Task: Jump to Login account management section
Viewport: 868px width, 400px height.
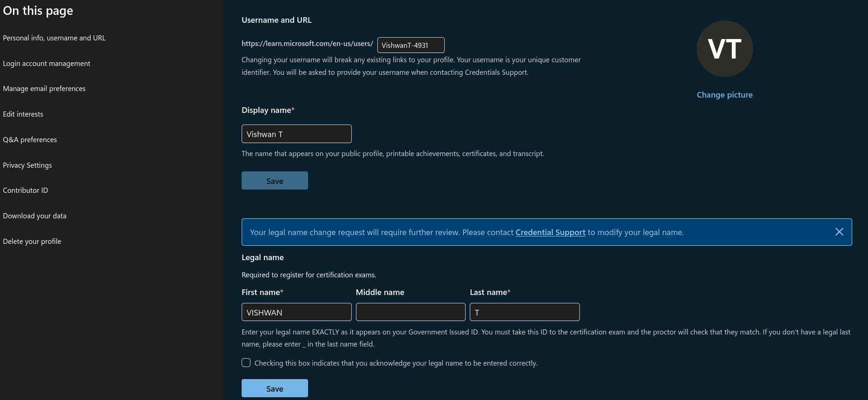Action: click(46, 64)
